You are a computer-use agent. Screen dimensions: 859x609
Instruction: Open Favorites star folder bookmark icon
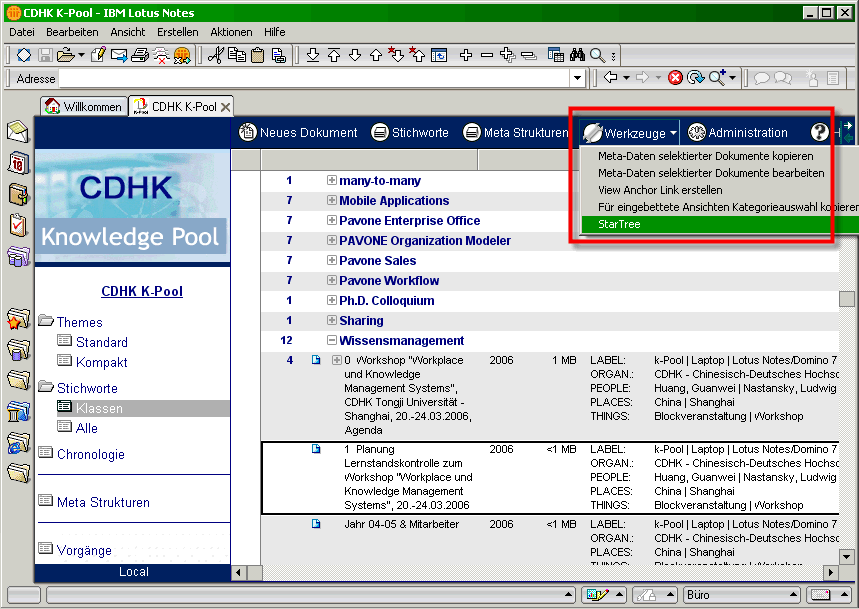[18, 319]
